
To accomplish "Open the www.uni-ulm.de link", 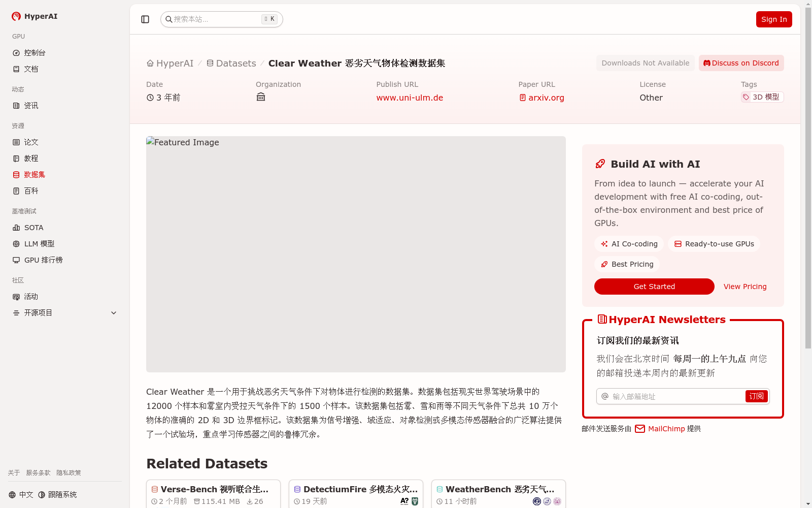I will (410, 98).
